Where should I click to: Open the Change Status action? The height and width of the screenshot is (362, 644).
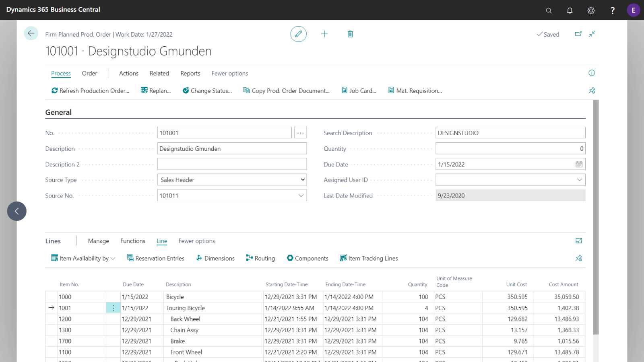(x=207, y=90)
